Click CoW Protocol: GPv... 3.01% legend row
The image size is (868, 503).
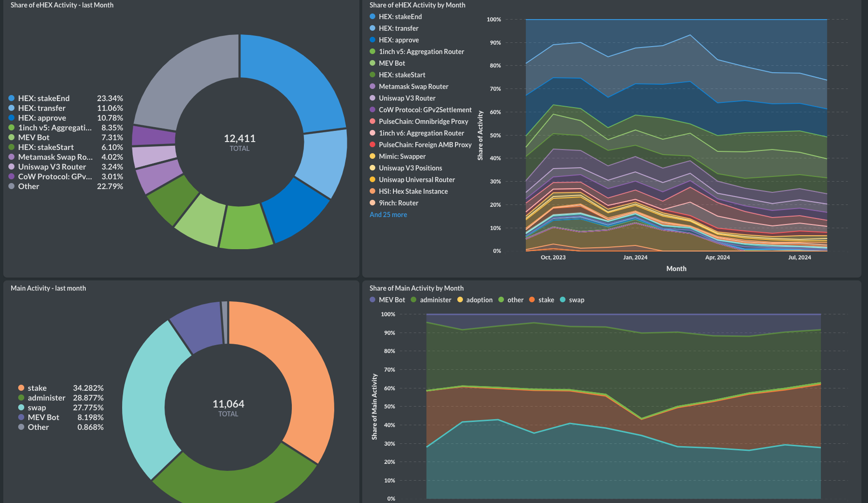tap(66, 177)
